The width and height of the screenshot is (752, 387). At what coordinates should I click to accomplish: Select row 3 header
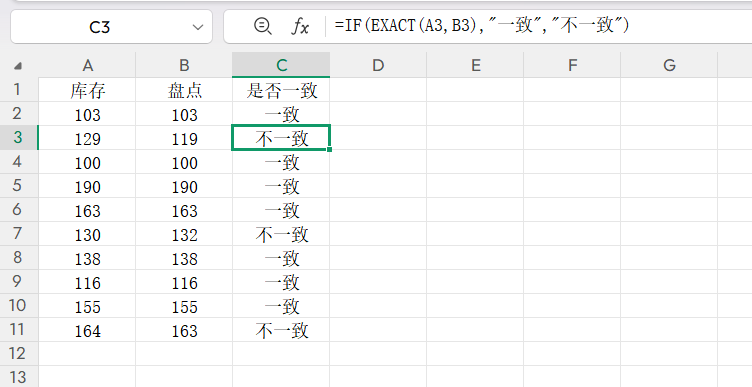19,138
